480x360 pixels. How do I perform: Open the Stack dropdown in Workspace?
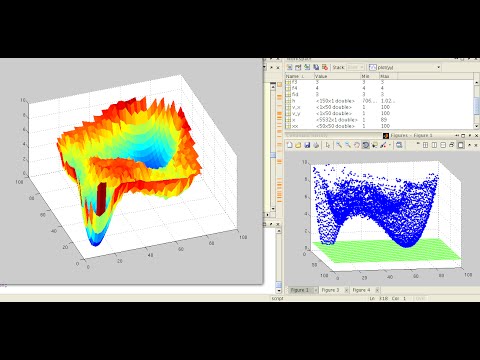pos(355,67)
